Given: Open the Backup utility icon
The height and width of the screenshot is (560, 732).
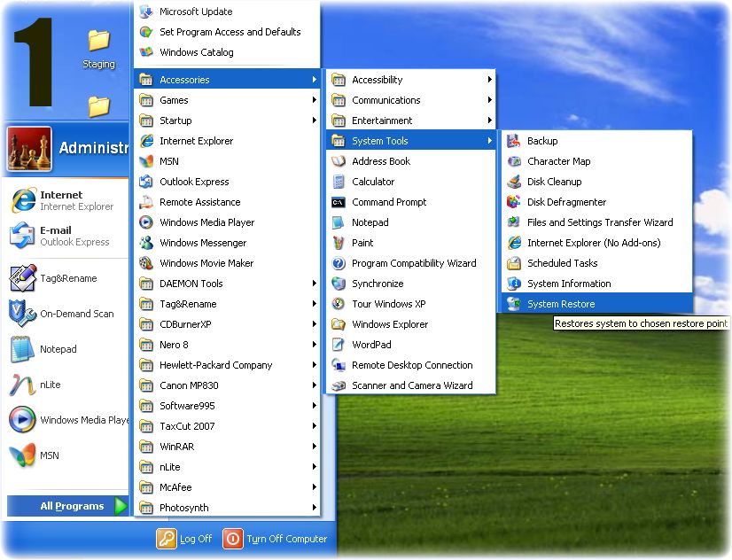Looking at the screenshot, I should (x=514, y=141).
